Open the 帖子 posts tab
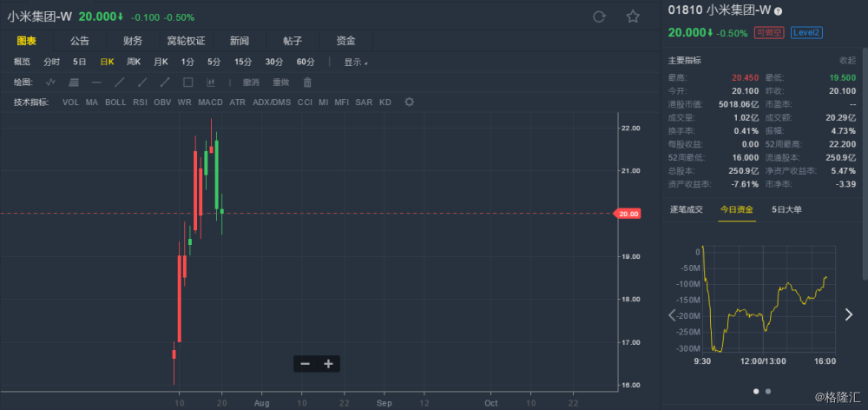This screenshot has height=410, width=868. coord(293,41)
